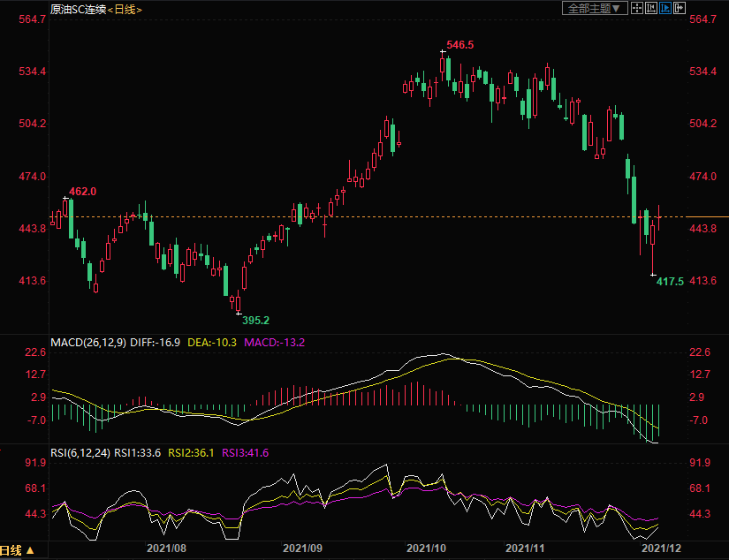Click the purple RSI3:41.6 legend label

pyautogui.click(x=245, y=452)
